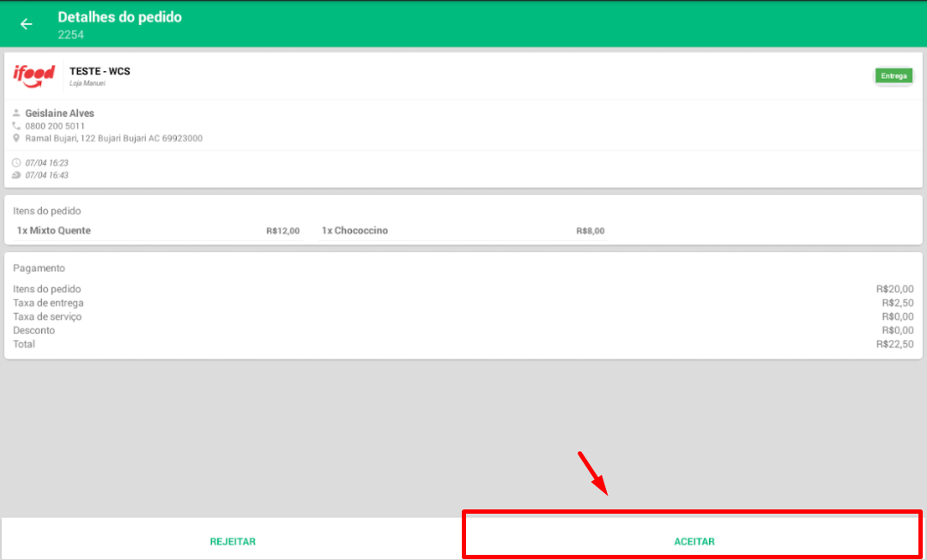Click the R$8,00 item price
This screenshot has height=560, width=927.
tap(591, 231)
